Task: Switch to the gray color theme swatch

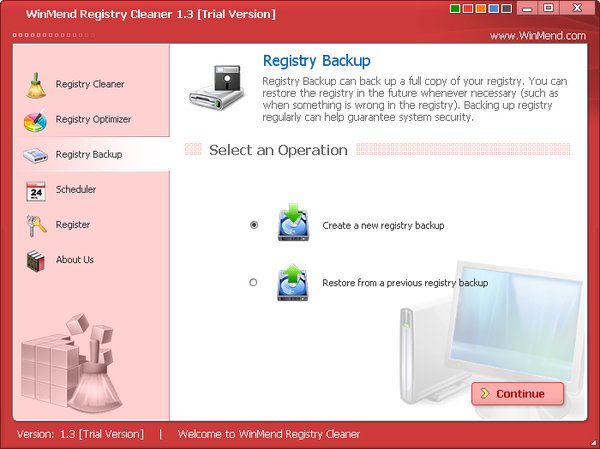Action: tap(507, 8)
